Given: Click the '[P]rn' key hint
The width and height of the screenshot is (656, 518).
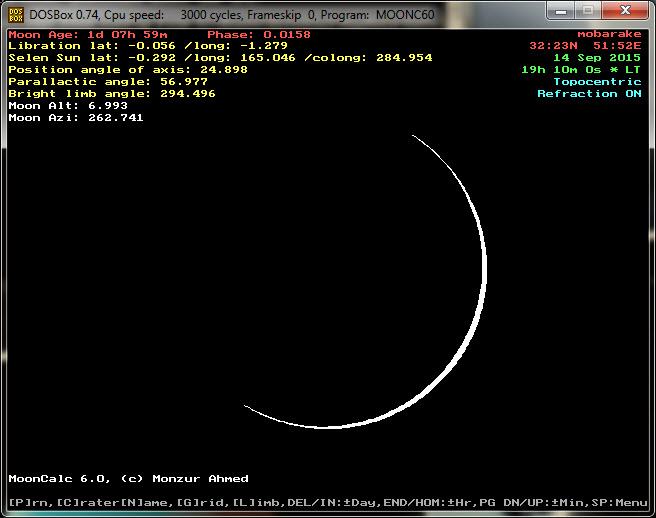Looking at the screenshot, I should coord(28,503).
